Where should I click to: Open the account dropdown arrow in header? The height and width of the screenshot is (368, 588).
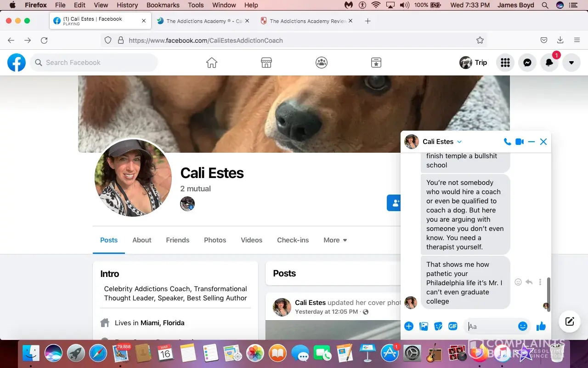point(571,63)
